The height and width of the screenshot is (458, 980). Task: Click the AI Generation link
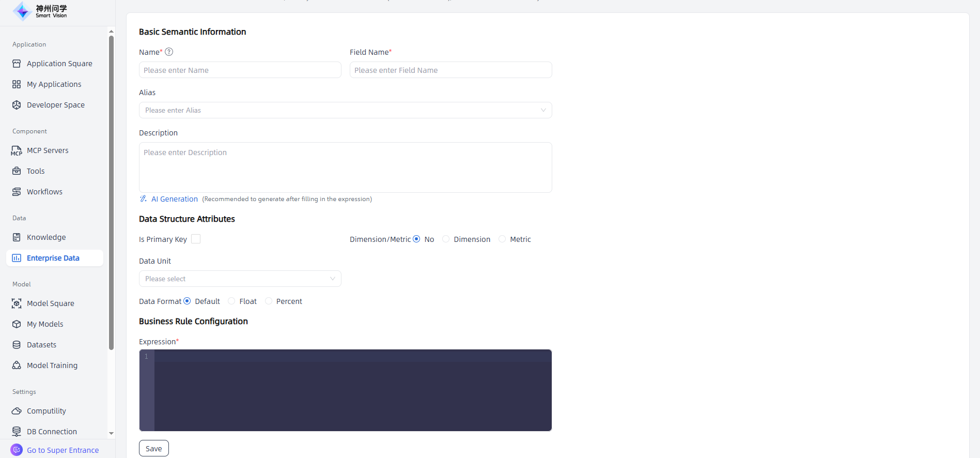pos(174,199)
